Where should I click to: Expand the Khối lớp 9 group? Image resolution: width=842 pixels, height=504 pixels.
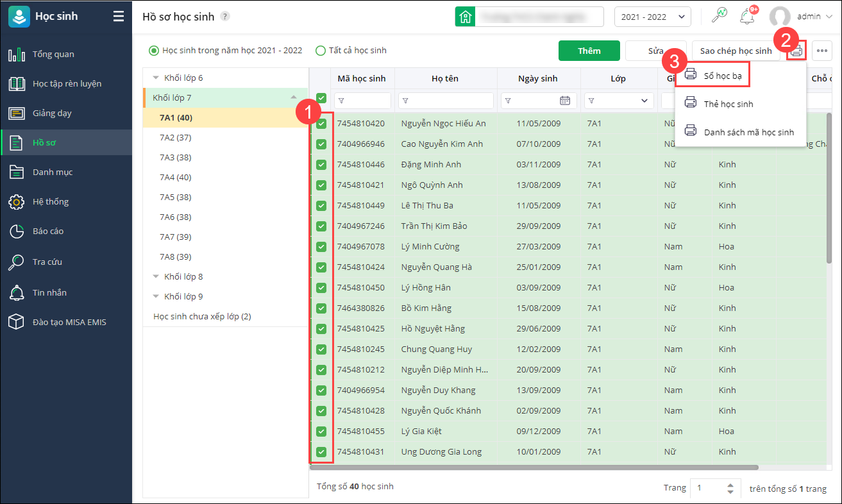156,297
